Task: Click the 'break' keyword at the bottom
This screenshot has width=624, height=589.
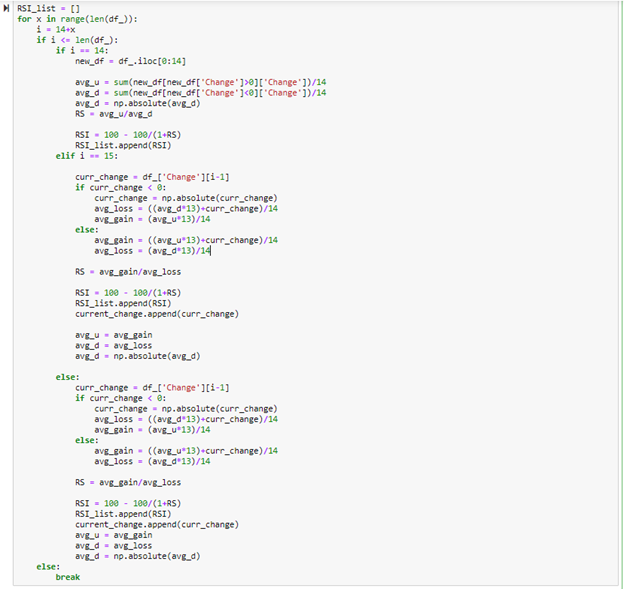Action: click(67, 577)
